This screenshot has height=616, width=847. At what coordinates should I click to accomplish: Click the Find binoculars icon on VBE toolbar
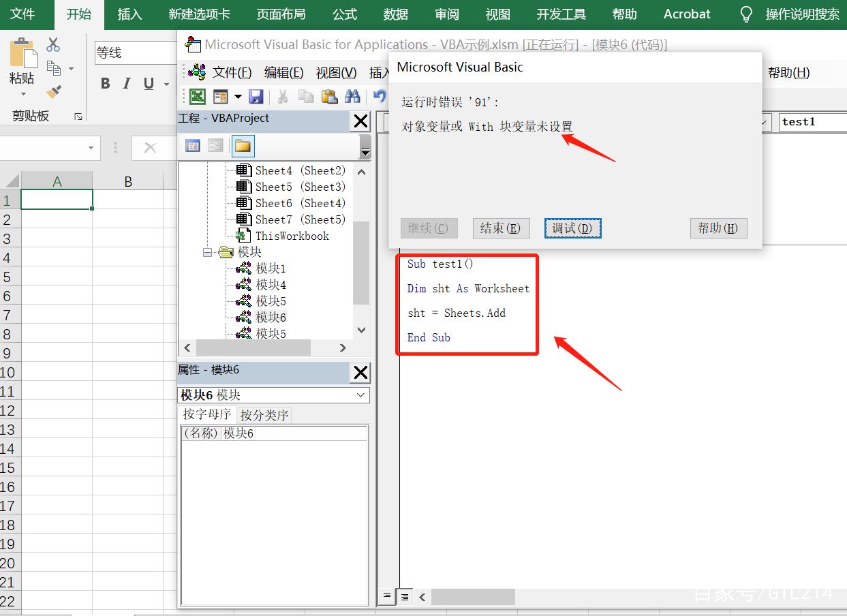353,96
